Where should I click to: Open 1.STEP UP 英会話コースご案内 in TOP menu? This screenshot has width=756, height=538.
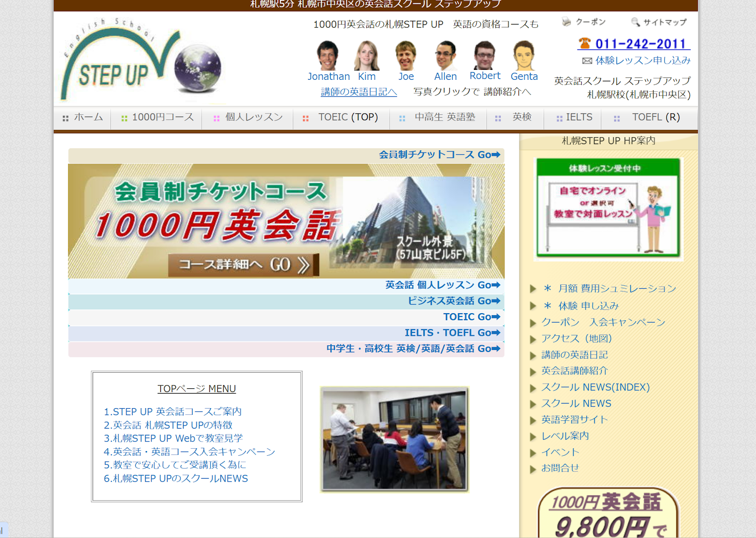coord(172,411)
